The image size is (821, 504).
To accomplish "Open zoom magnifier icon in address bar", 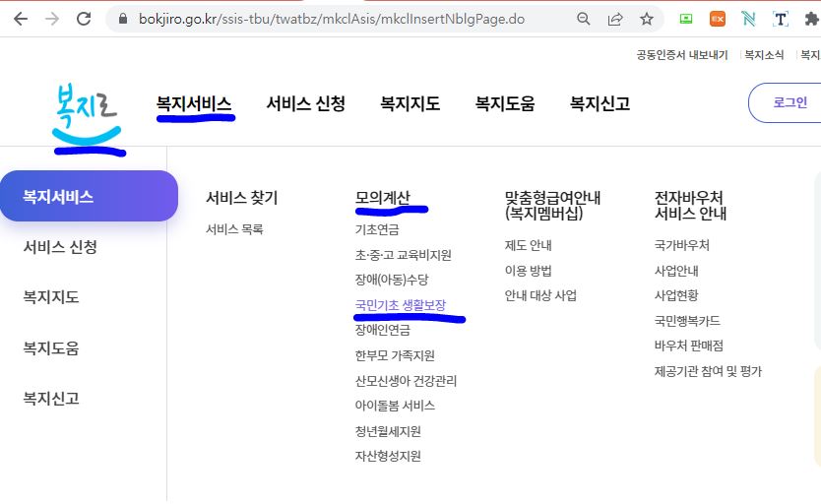I will click(x=584, y=19).
